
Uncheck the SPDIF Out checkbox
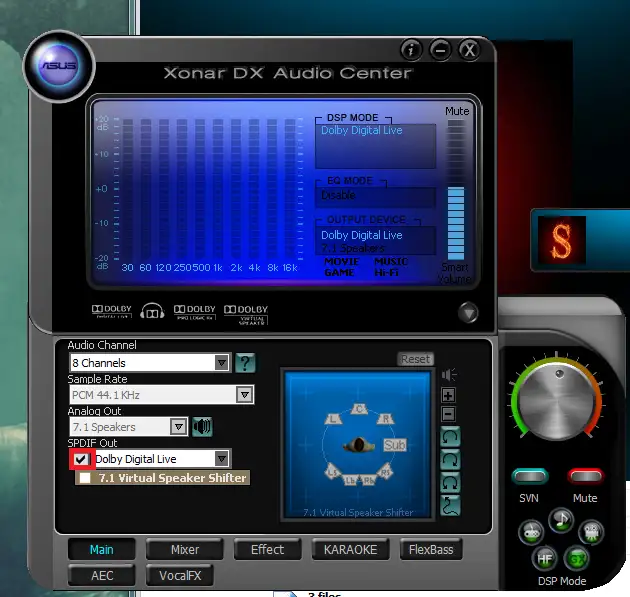pyautogui.click(x=81, y=459)
